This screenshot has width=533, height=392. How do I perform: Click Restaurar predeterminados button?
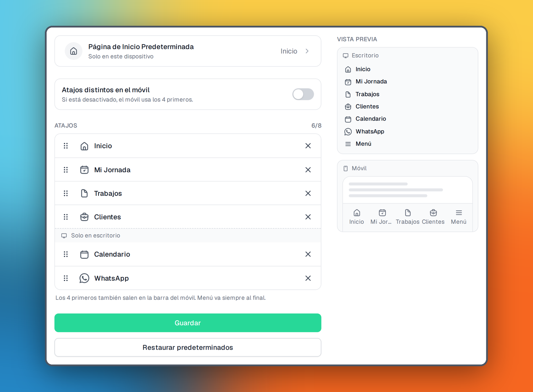click(x=188, y=347)
